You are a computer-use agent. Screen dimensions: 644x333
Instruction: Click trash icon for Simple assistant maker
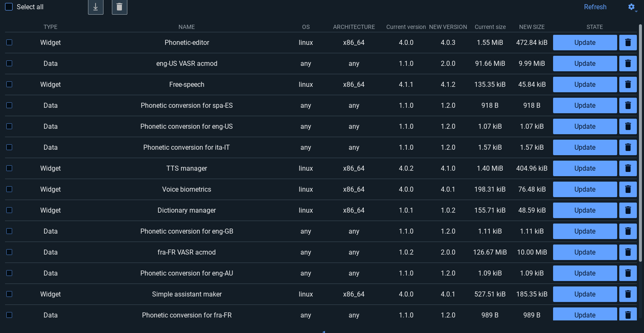tap(628, 294)
